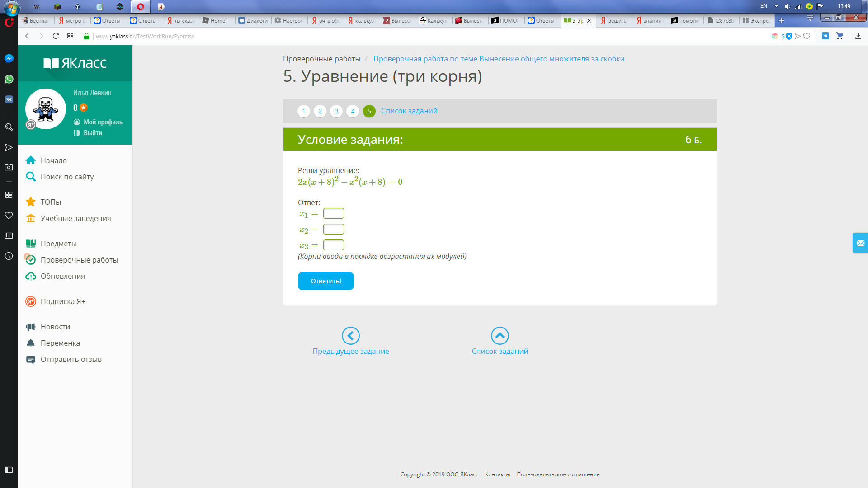Open WhatsApp in Opera sidebar
Image resolution: width=868 pixels, height=488 pixels.
9,79
